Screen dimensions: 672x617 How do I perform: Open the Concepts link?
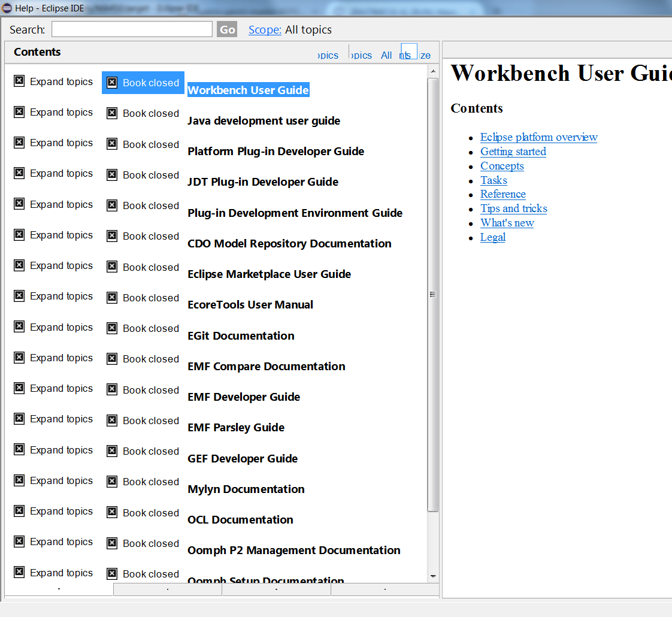click(502, 166)
